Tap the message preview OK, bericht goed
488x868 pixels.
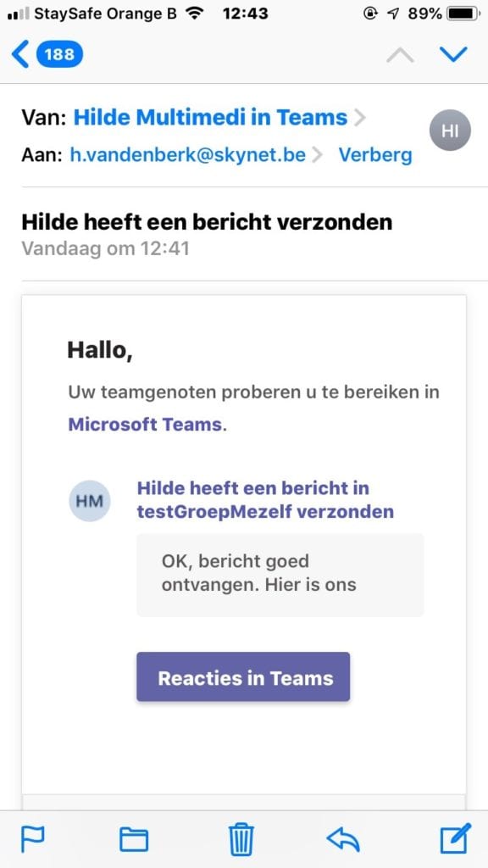click(x=280, y=575)
